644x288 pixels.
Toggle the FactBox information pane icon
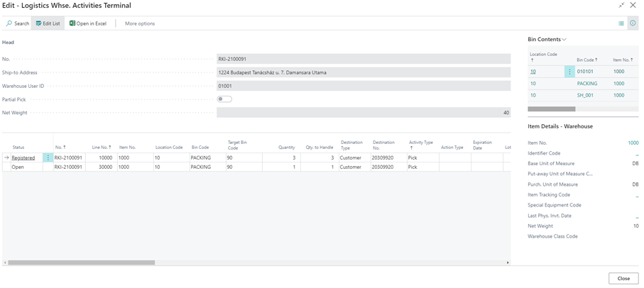click(x=633, y=23)
